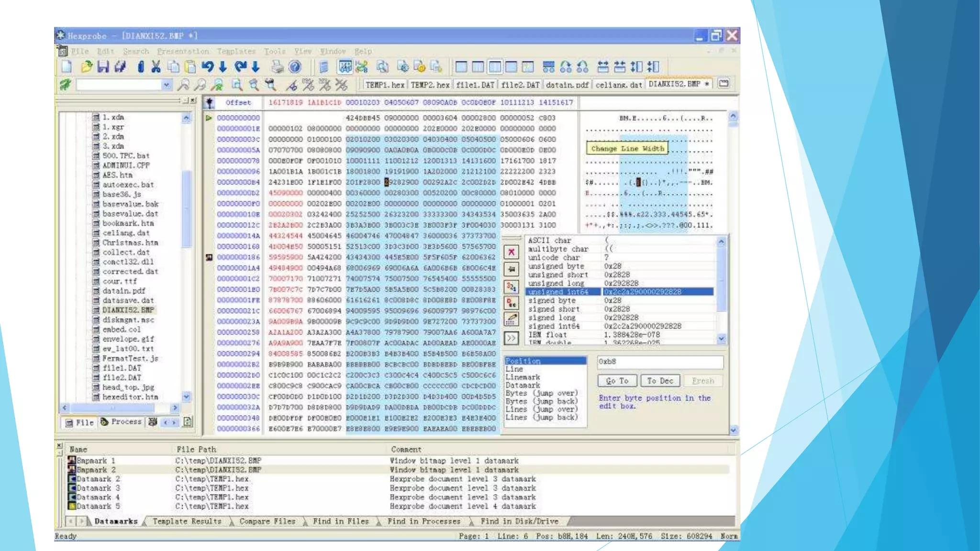The height and width of the screenshot is (551, 980).
Task: Click the red X icon beside data inspector
Action: (x=511, y=252)
